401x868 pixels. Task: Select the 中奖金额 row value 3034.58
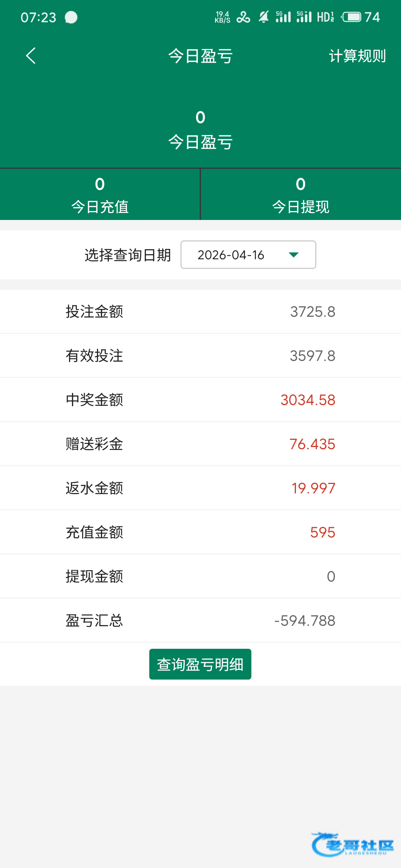pos(308,400)
